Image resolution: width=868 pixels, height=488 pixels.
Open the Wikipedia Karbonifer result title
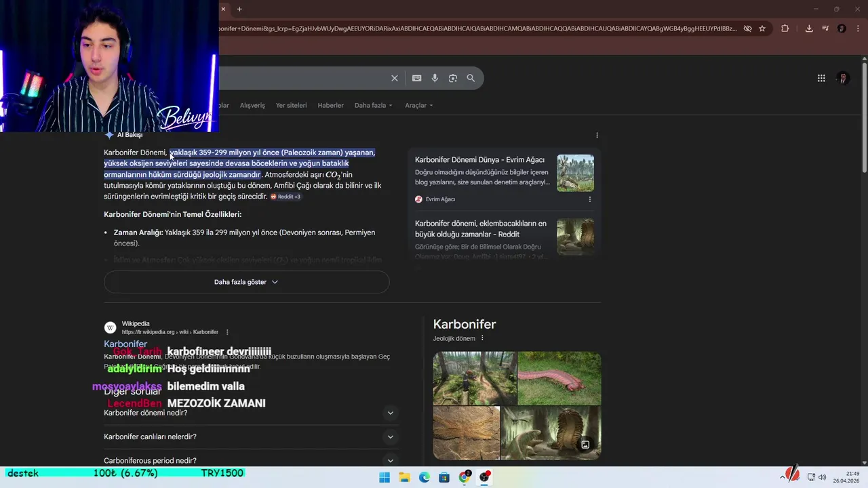coord(125,344)
